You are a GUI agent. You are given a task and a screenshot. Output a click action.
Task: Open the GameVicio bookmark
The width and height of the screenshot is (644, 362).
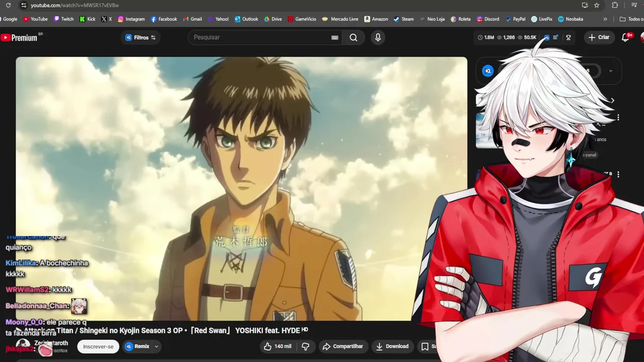tap(302, 19)
